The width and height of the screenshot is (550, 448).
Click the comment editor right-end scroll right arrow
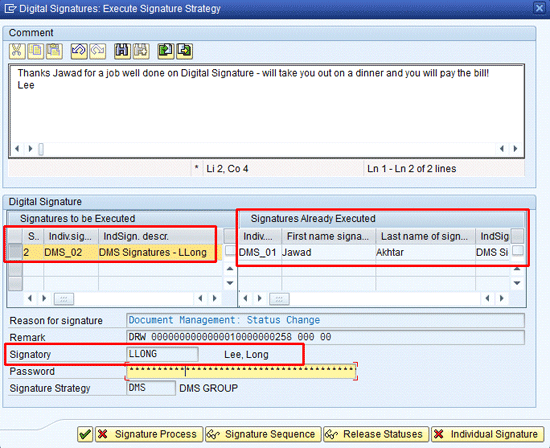click(x=515, y=149)
